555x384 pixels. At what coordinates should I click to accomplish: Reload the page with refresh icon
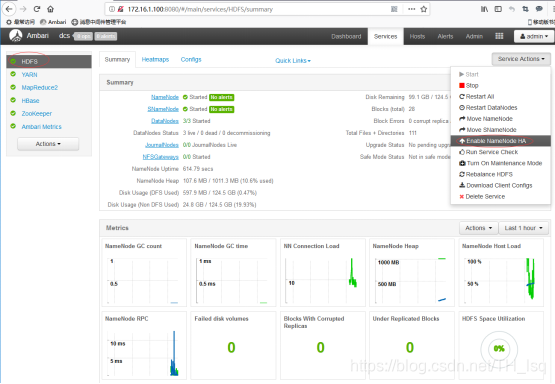[x=37, y=9]
